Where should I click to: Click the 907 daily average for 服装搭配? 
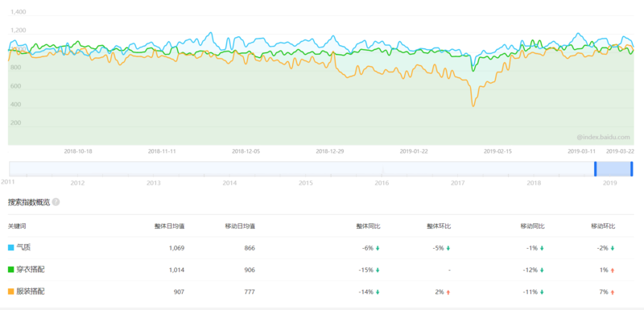coord(179,292)
